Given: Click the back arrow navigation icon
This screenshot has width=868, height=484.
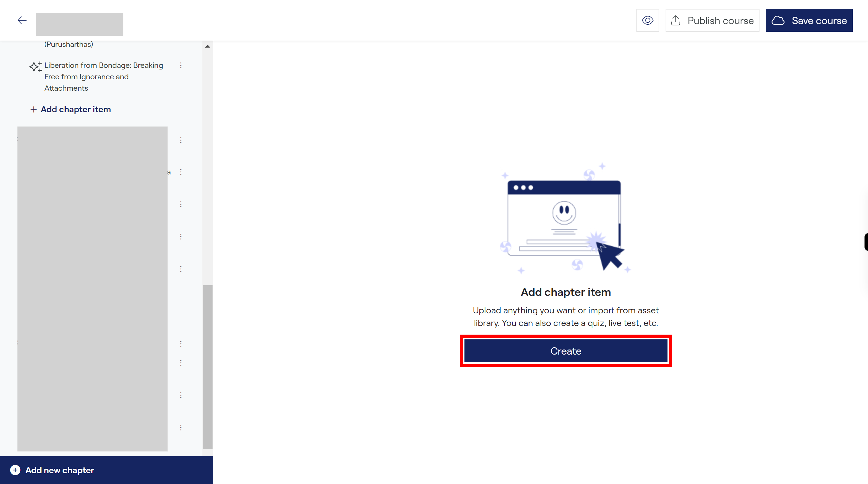Looking at the screenshot, I should point(22,20).
